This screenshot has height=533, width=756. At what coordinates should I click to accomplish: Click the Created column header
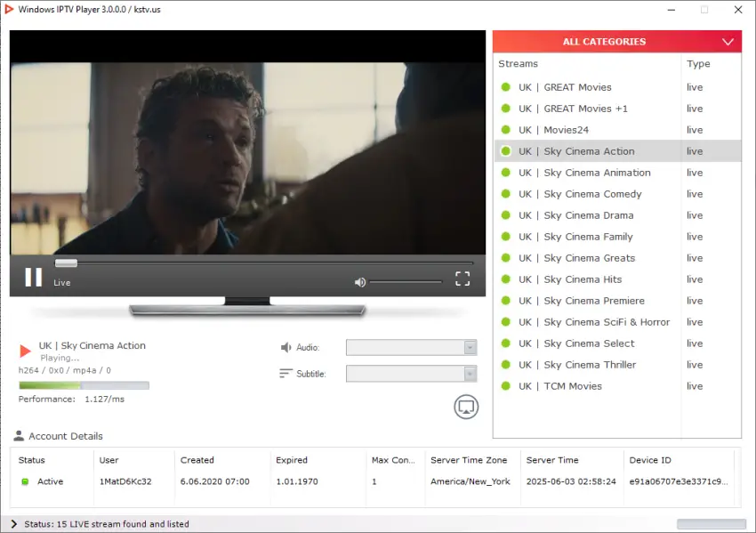coord(197,460)
